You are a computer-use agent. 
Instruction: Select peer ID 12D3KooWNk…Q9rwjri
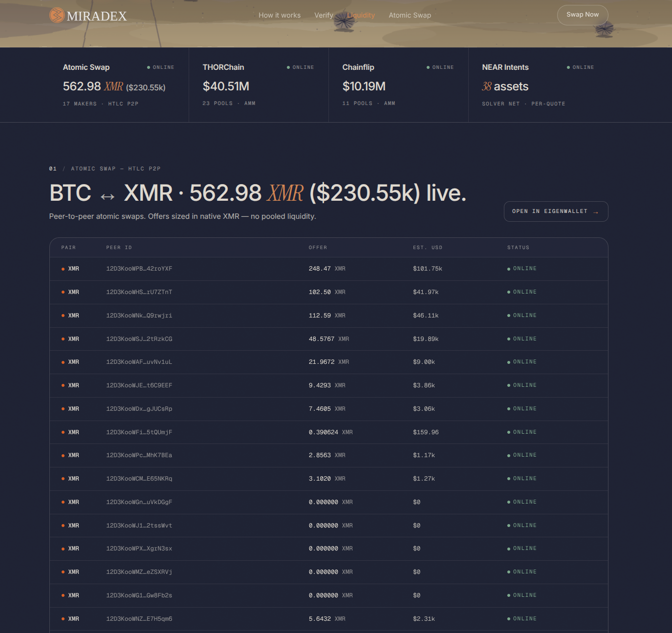[139, 316]
